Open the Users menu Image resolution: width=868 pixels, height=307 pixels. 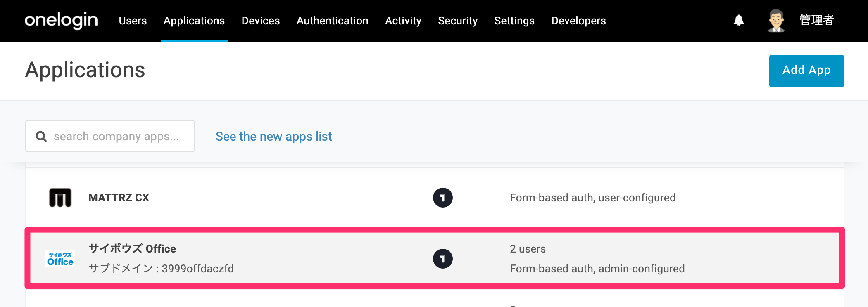tap(133, 21)
